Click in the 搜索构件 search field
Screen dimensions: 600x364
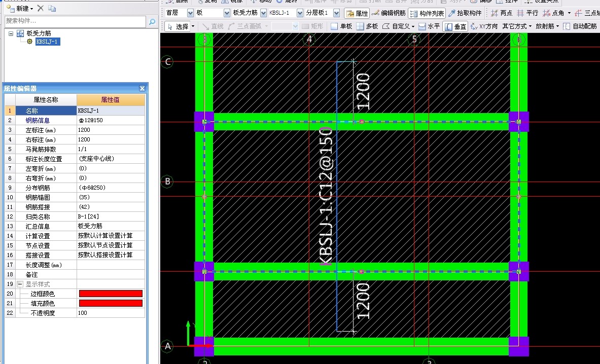[76, 21]
